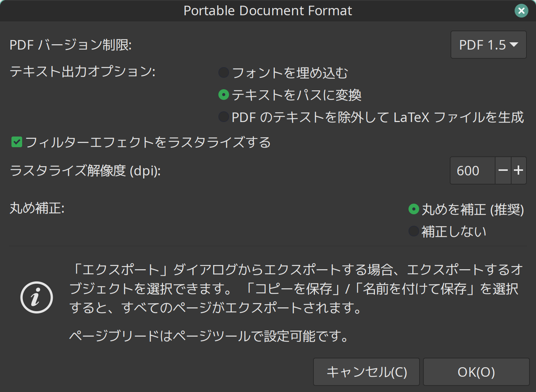536x392 pixels.
Task: Click キャンセル(C) to dismiss the dialog
Action: pos(366,371)
